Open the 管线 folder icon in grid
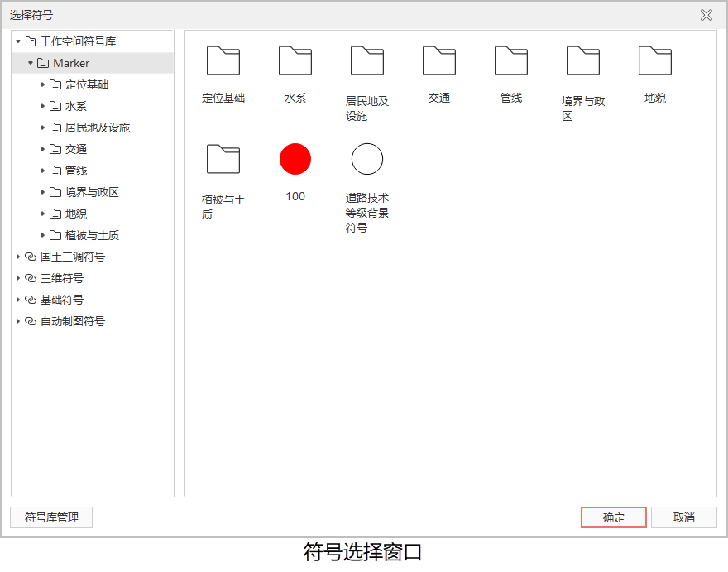Image resolution: width=728 pixels, height=572 pixels. tap(511, 61)
